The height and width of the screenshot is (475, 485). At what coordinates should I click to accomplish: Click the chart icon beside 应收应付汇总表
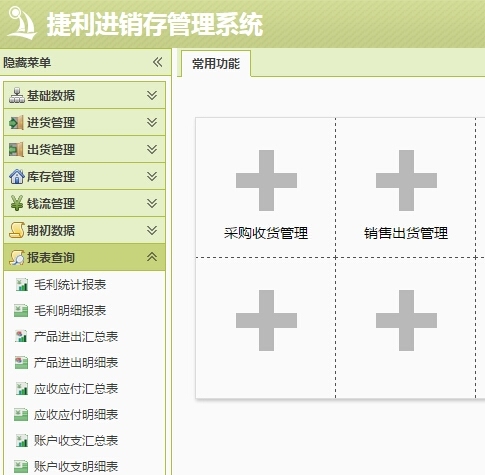(22, 389)
